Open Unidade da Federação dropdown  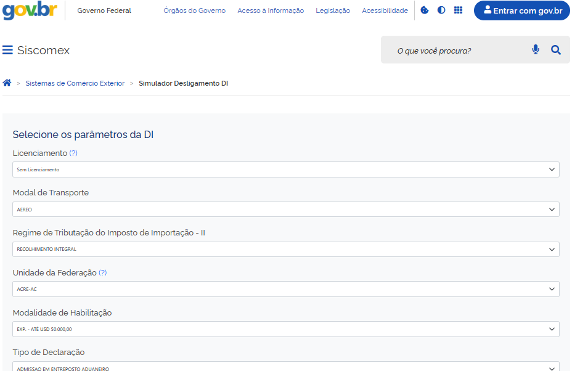[x=286, y=289]
